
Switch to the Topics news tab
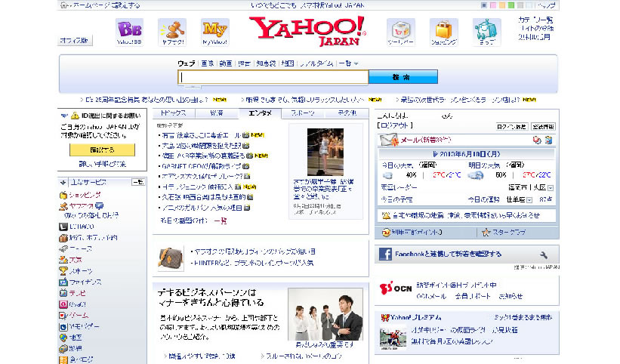174,113
